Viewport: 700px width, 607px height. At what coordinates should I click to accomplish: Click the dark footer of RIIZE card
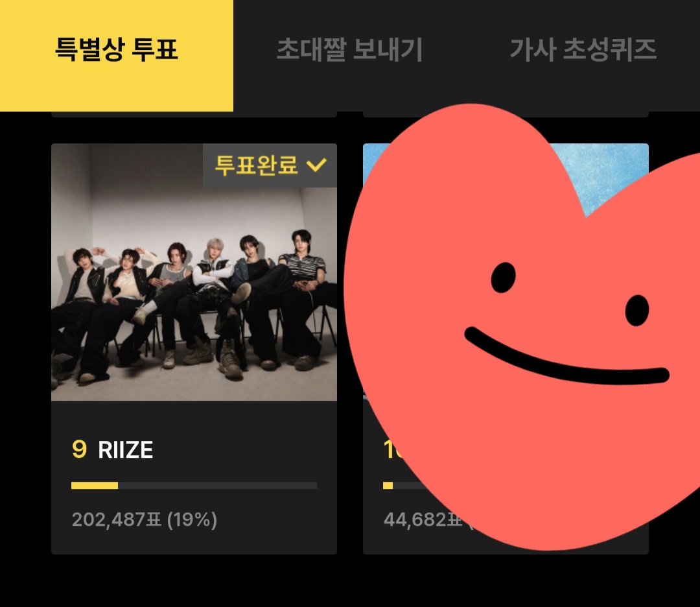click(x=194, y=477)
